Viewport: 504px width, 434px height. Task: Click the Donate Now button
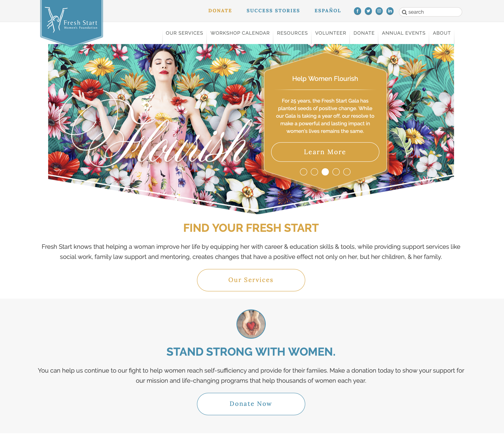pyautogui.click(x=251, y=404)
